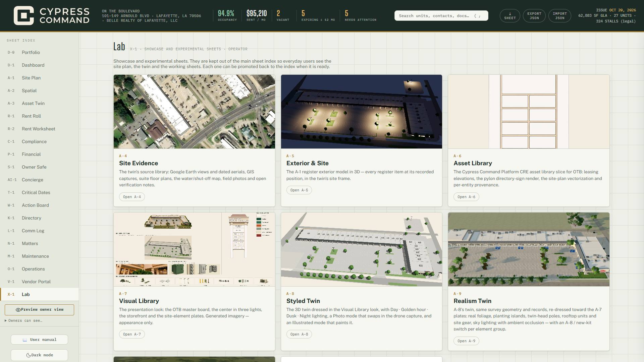Image resolution: width=644 pixels, height=362 pixels.
Task: Click the Open A-8 button
Action: coord(299,334)
